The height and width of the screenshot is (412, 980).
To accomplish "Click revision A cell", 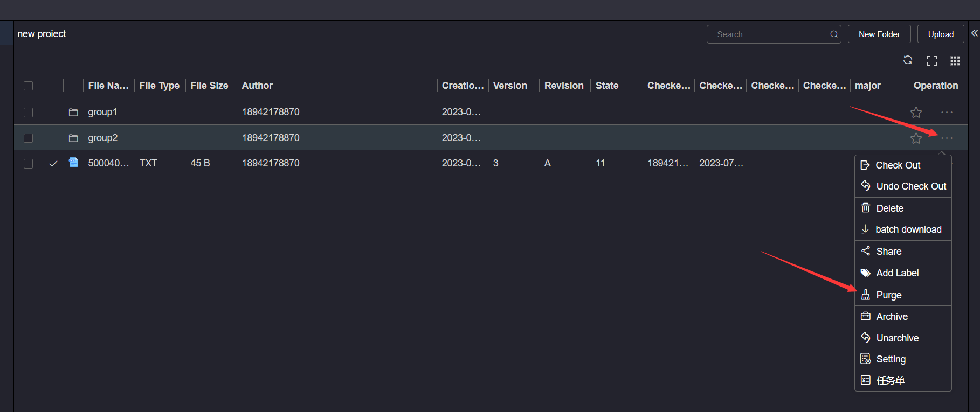I will (547, 163).
